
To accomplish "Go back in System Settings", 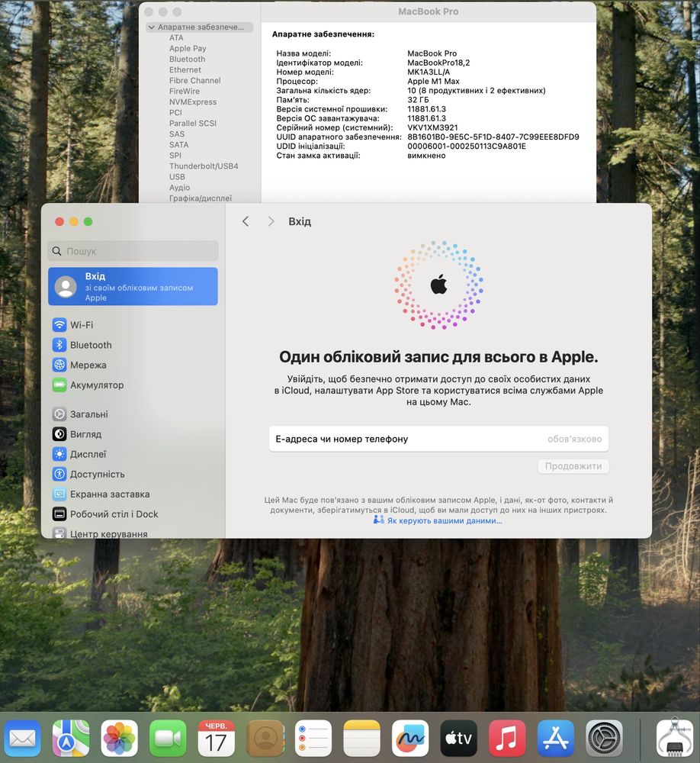I will [x=246, y=221].
